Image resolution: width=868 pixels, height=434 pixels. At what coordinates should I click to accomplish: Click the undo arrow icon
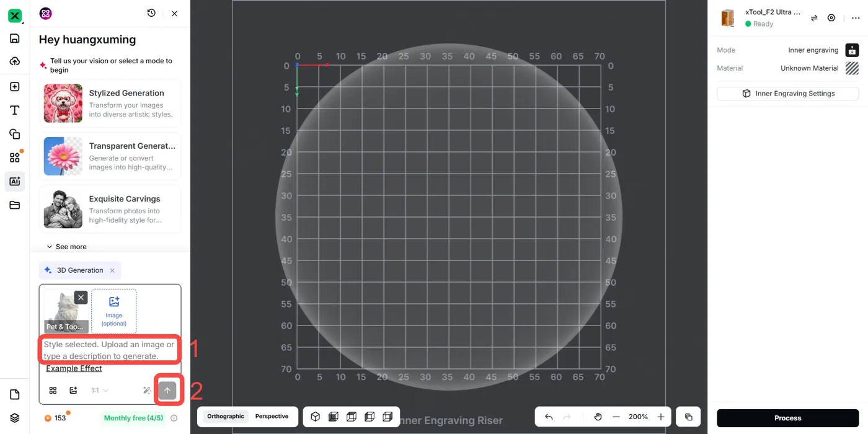pos(549,417)
